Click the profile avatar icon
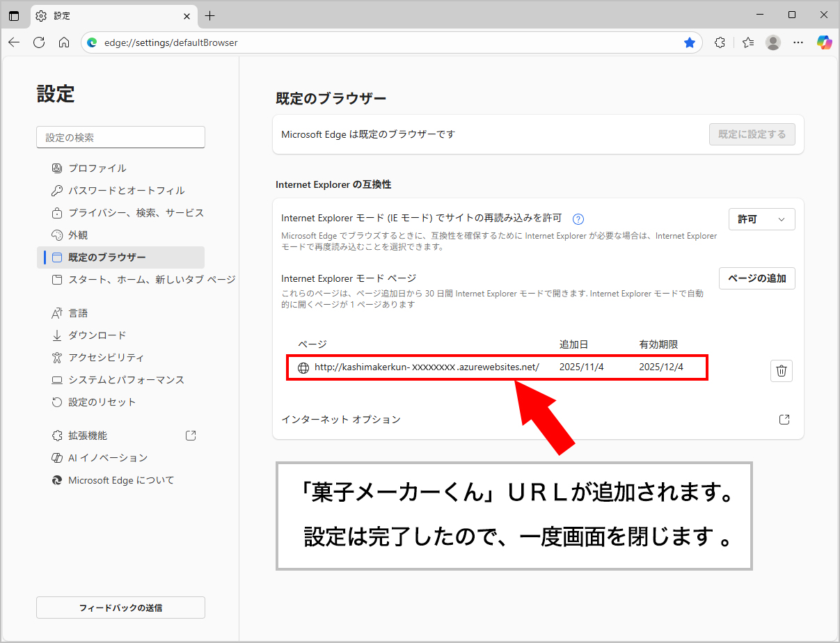The image size is (840, 643). coord(772,42)
